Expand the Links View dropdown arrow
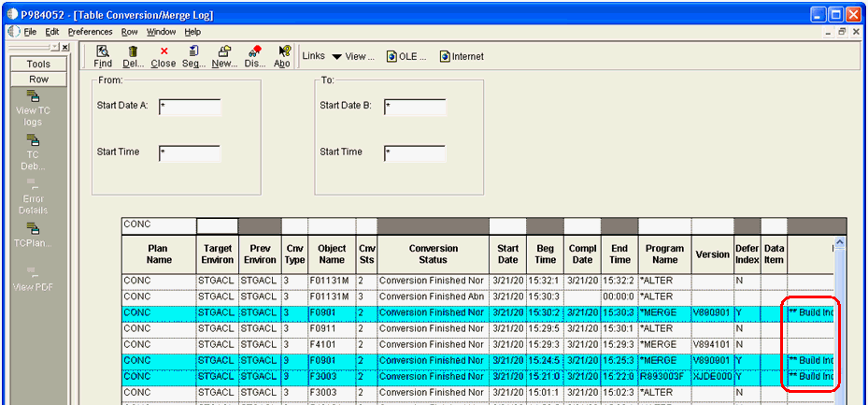 [x=336, y=57]
